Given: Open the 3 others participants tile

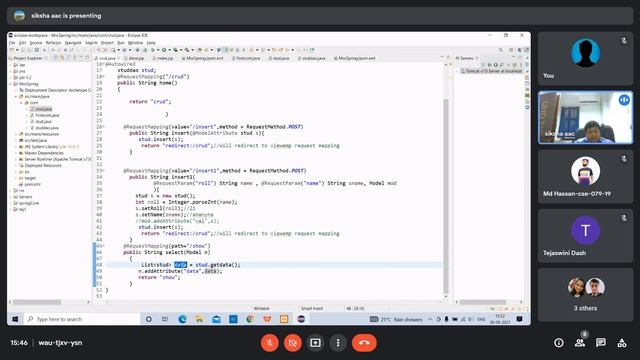Looking at the screenshot, I should click(585, 295).
